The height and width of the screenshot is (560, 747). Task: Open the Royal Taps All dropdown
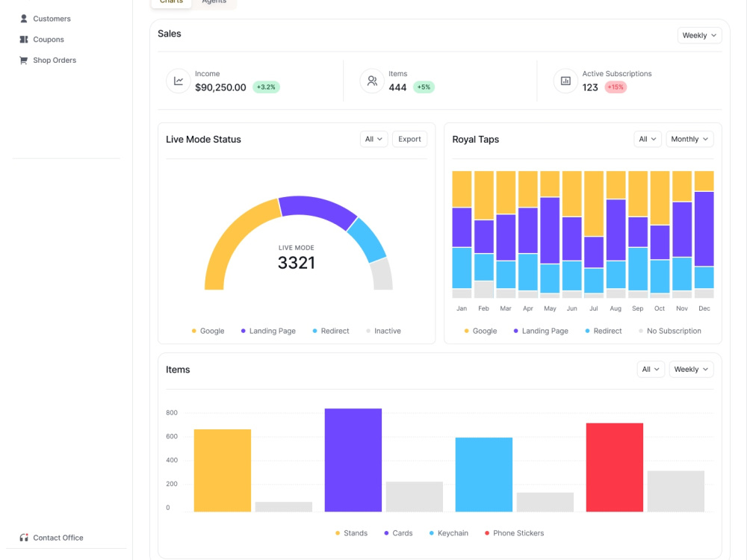click(648, 139)
